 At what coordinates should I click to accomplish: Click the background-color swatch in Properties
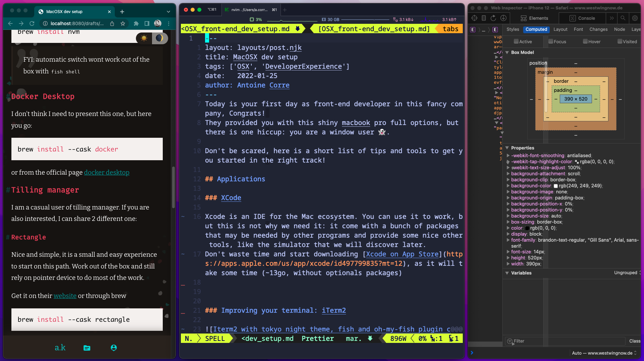[x=555, y=186]
